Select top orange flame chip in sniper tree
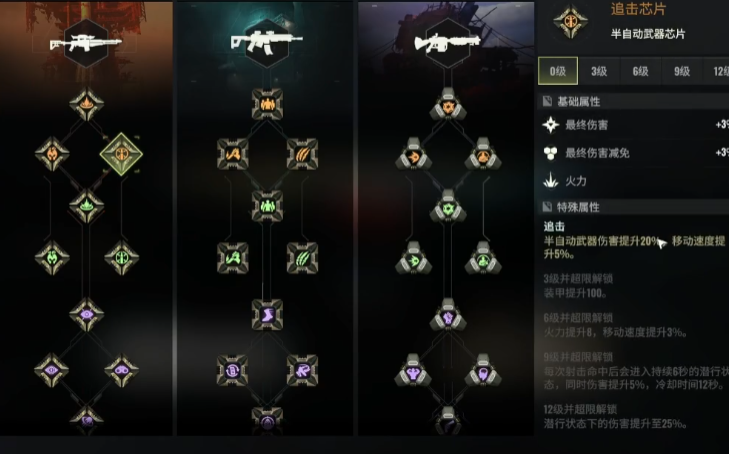 86,103
